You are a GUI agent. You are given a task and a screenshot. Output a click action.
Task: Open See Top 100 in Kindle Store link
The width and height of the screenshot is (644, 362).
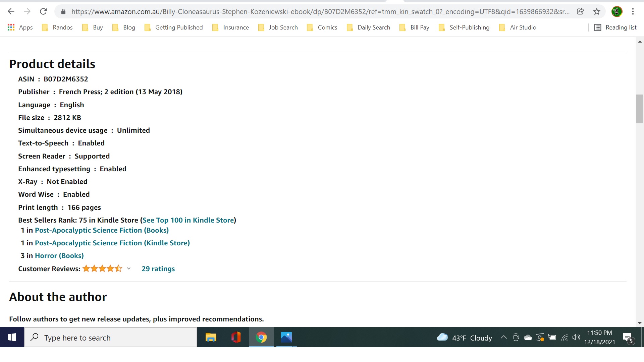pyautogui.click(x=188, y=220)
